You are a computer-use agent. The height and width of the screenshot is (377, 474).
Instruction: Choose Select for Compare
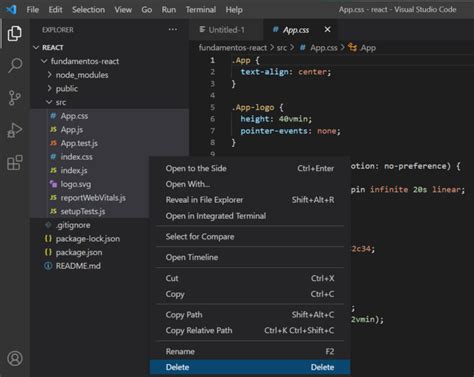(x=250, y=237)
